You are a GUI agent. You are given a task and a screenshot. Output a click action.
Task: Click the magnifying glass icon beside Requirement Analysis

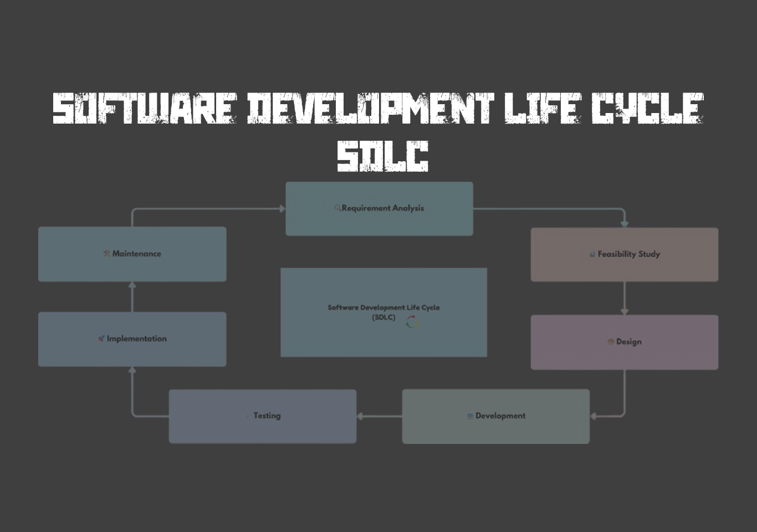coord(337,208)
